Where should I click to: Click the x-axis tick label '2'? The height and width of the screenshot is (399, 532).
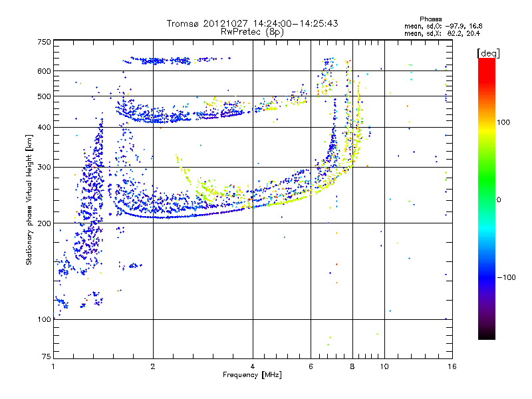tap(153, 366)
